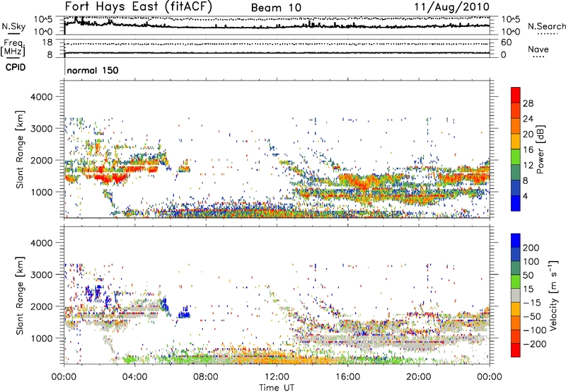
Task: Pick the gray 15 to −15 velocity colorbar segment
Action: [x=516, y=296]
